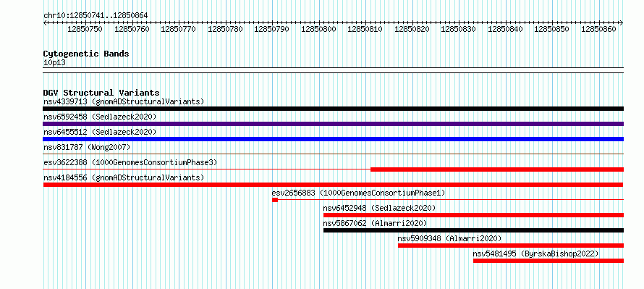Click ruler position 12850800
644x289 pixels.
point(318,29)
